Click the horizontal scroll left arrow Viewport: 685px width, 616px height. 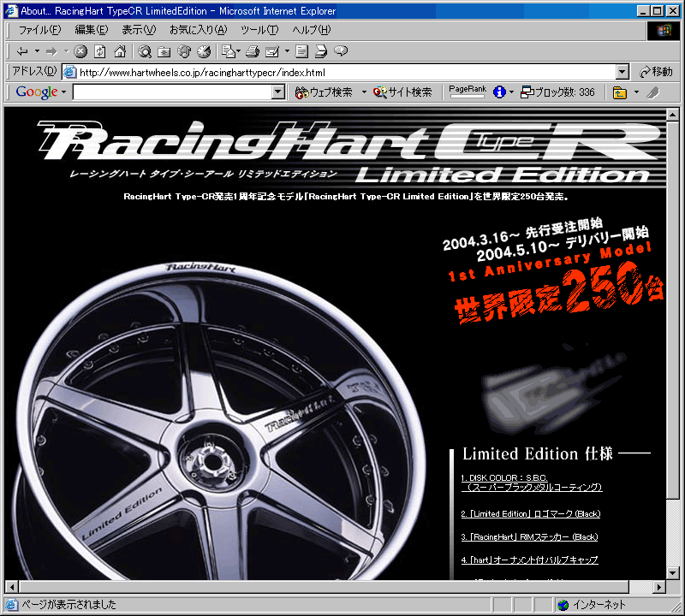click(x=12, y=587)
